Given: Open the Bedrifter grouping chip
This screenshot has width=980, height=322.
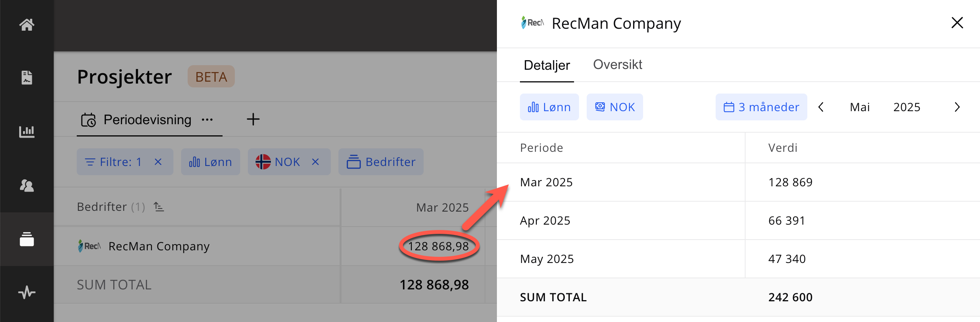Looking at the screenshot, I should point(381,162).
